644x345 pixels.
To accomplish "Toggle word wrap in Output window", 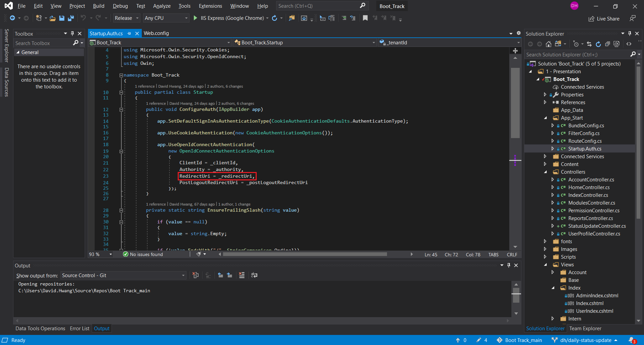I will pyautogui.click(x=254, y=275).
